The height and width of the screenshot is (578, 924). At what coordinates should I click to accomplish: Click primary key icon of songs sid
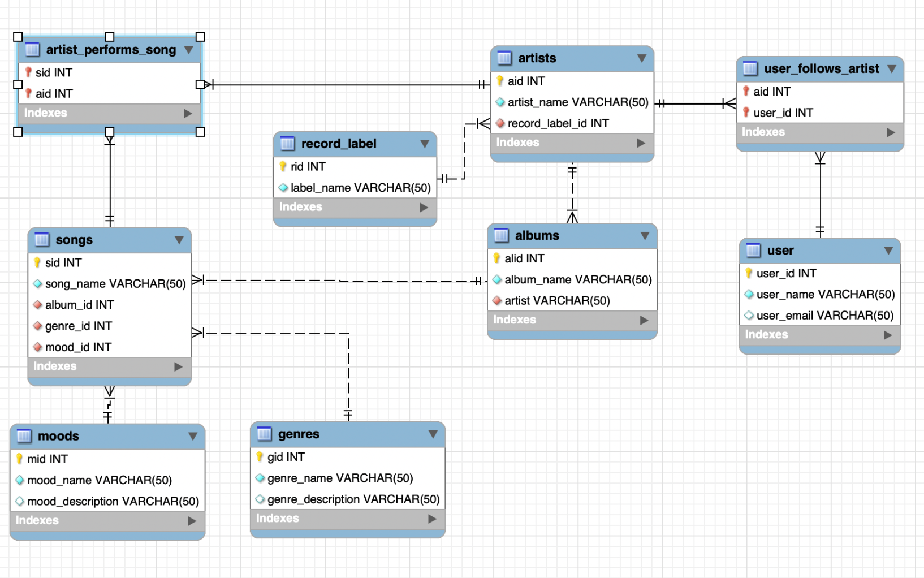[x=37, y=262]
